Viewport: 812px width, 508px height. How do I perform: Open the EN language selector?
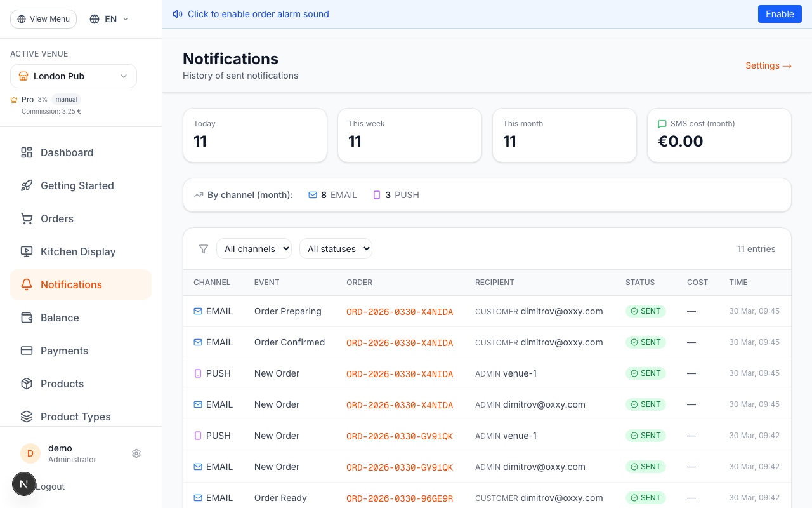coord(108,18)
